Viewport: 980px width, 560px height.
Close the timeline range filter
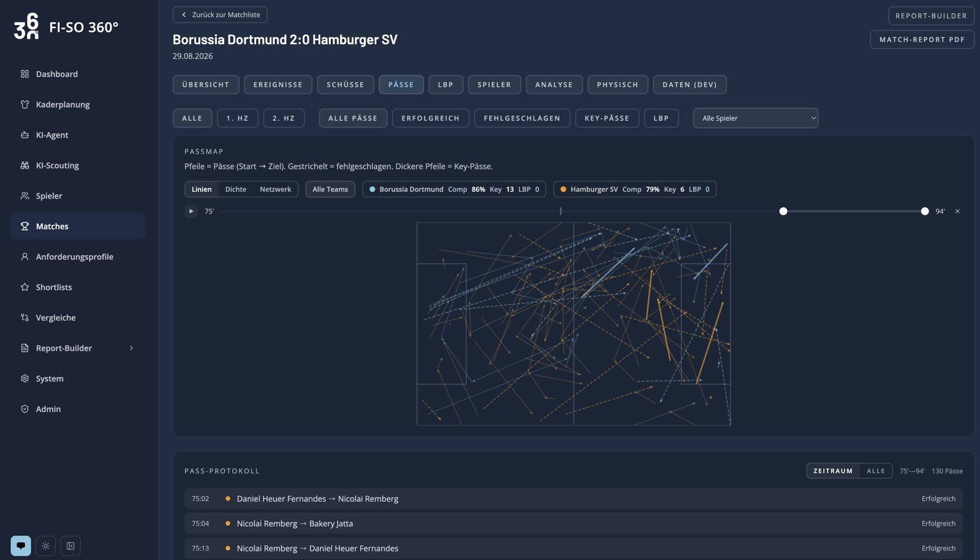click(x=957, y=211)
